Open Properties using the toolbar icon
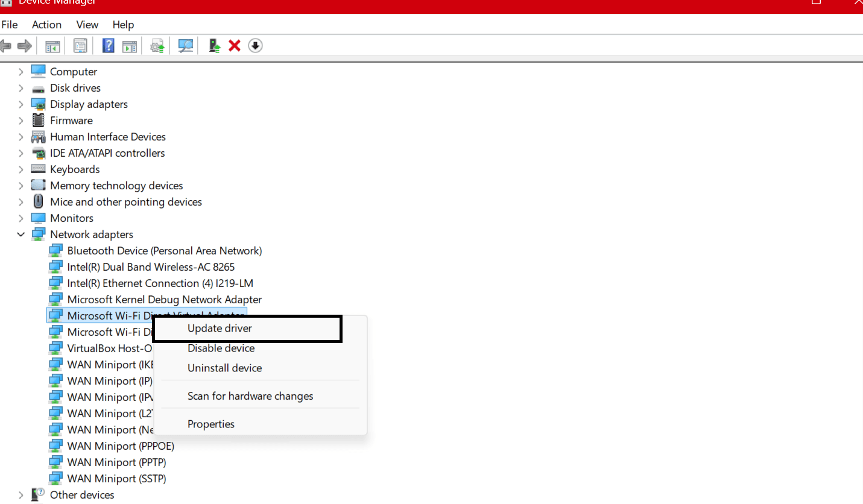 tap(80, 45)
